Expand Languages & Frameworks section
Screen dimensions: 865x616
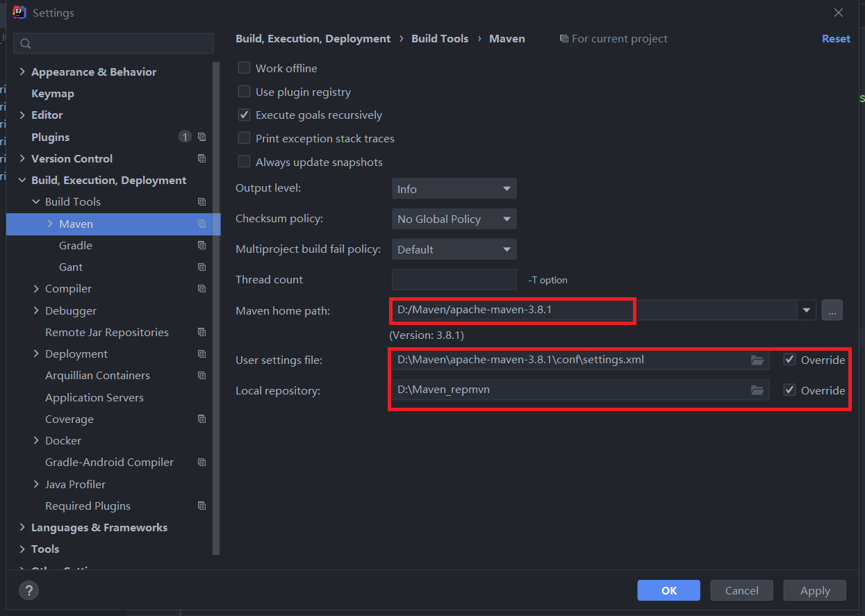click(22, 527)
